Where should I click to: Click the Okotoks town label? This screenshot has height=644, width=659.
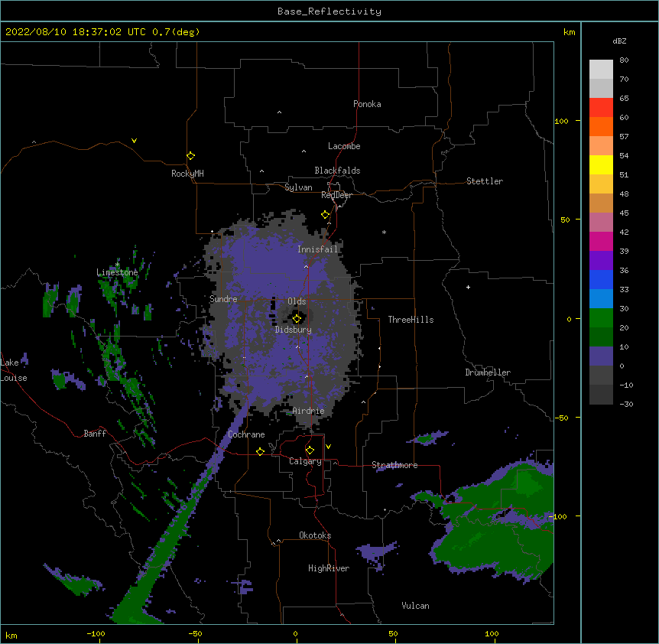point(315,535)
